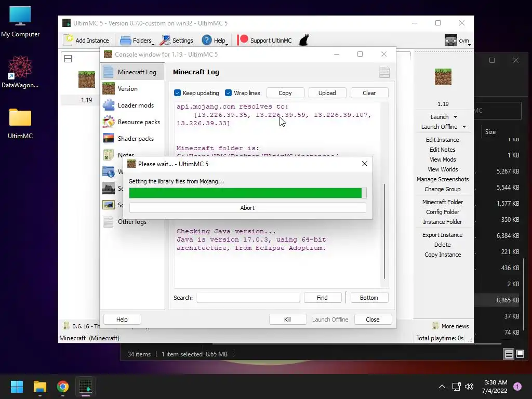Open the Instance Folder
The height and width of the screenshot is (399, 532).
tap(443, 221)
